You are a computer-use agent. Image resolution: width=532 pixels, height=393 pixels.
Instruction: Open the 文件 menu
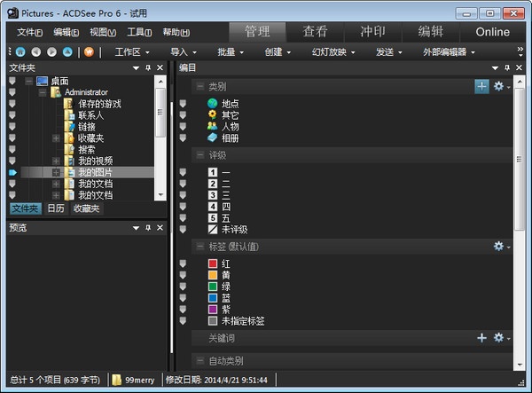(x=30, y=32)
